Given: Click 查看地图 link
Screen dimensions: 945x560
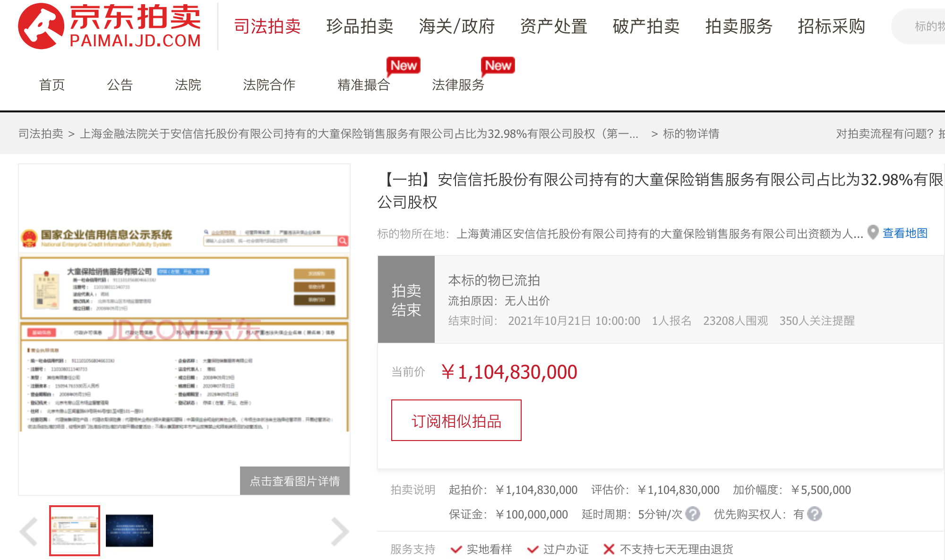Looking at the screenshot, I should [905, 233].
